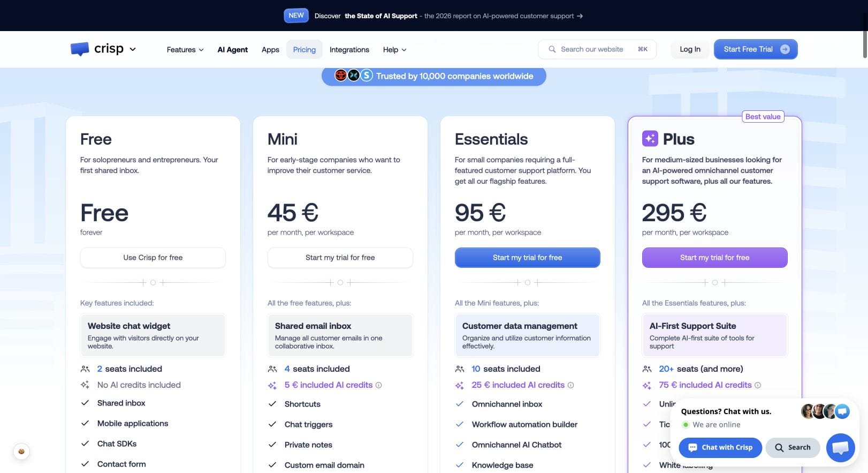This screenshot has height=473, width=868.
Task: Open the AI Agent page
Action: [x=233, y=50]
